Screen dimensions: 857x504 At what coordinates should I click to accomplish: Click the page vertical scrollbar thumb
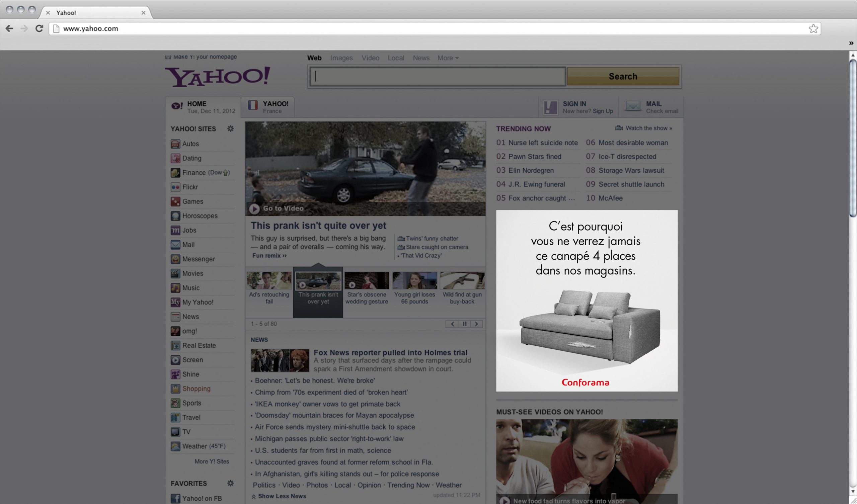click(x=853, y=138)
